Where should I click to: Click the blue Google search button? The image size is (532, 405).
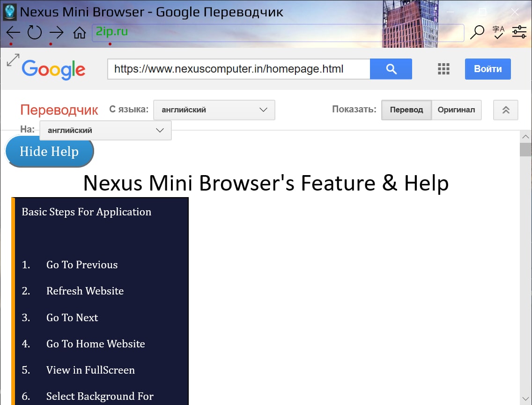[x=391, y=69]
